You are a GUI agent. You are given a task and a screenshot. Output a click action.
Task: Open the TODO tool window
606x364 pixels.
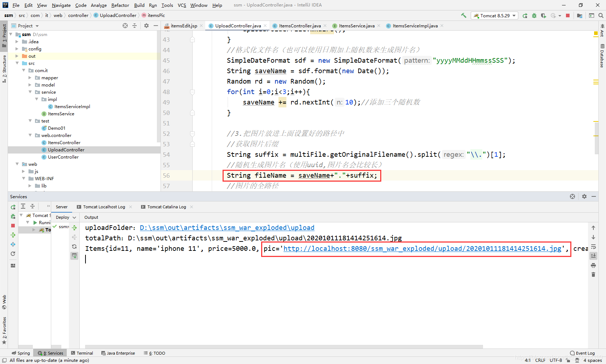point(154,353)
